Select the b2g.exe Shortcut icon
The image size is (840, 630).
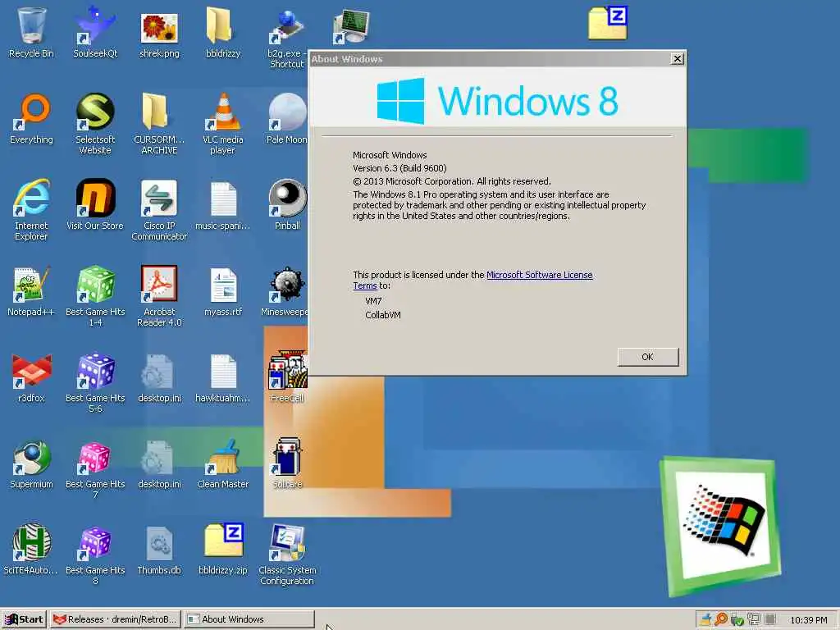coord(287,38)
